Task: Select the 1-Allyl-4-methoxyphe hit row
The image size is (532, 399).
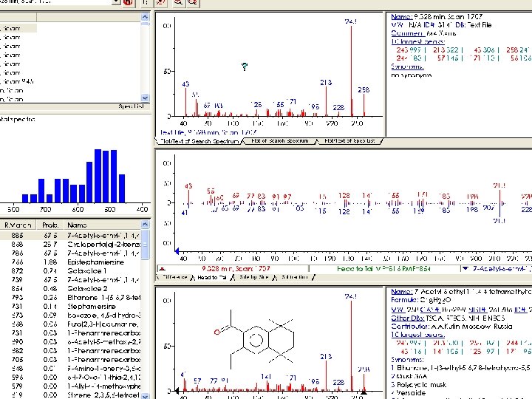Action: click(x=70, y=386)
